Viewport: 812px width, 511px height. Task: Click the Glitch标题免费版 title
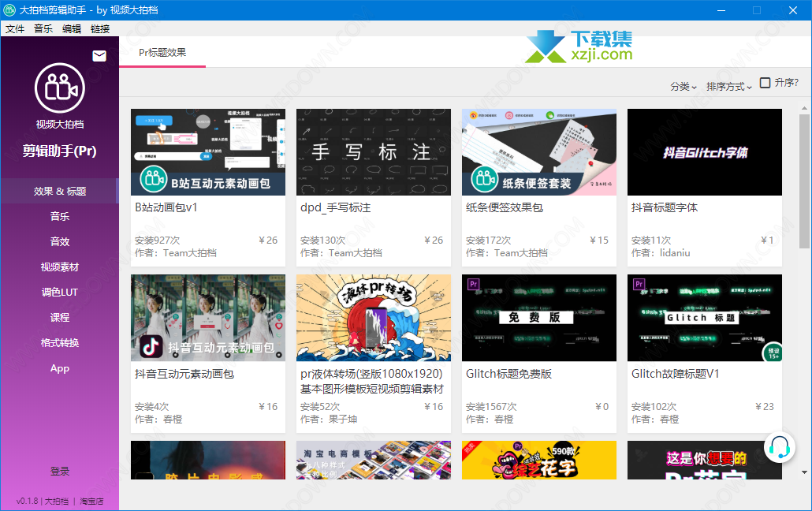(x=508, y=374)
